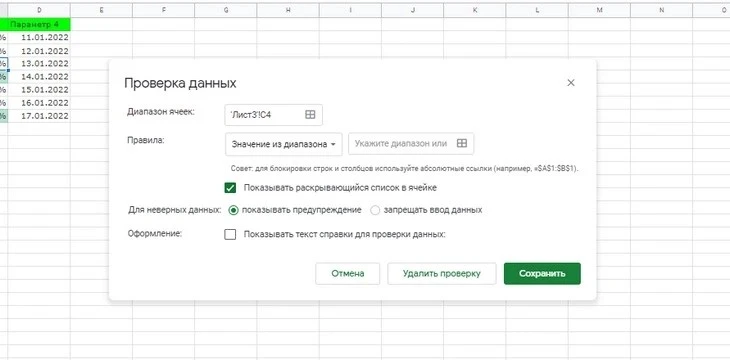
Task: Select the column H header
Action: [x=288, y=10]
